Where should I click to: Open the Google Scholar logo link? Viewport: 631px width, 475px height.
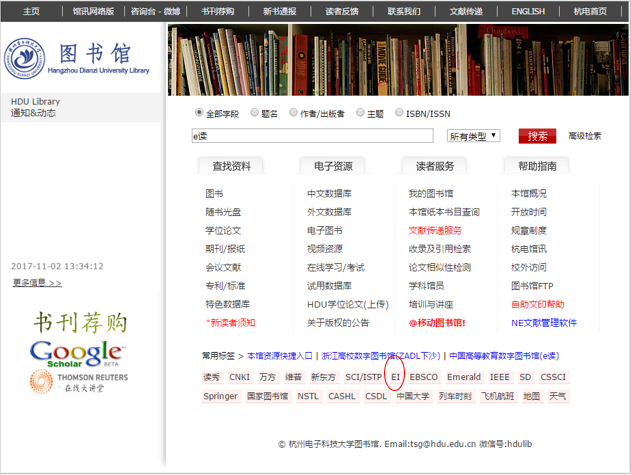coord(77,354)
